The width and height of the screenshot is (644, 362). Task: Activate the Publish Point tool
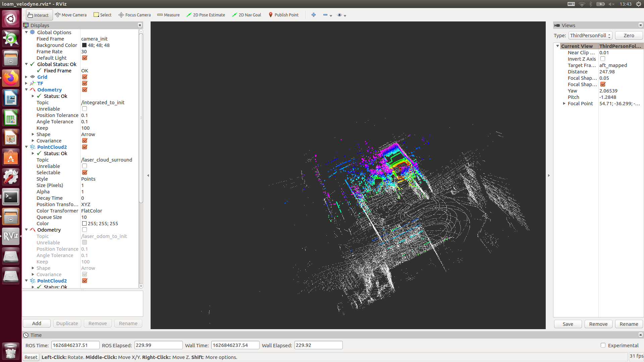(x=283, y=15)
